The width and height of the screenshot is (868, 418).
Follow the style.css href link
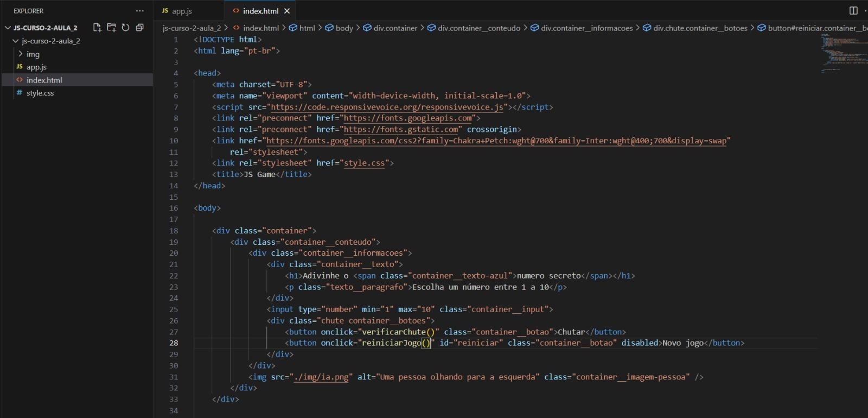click(x=364, y=163)
